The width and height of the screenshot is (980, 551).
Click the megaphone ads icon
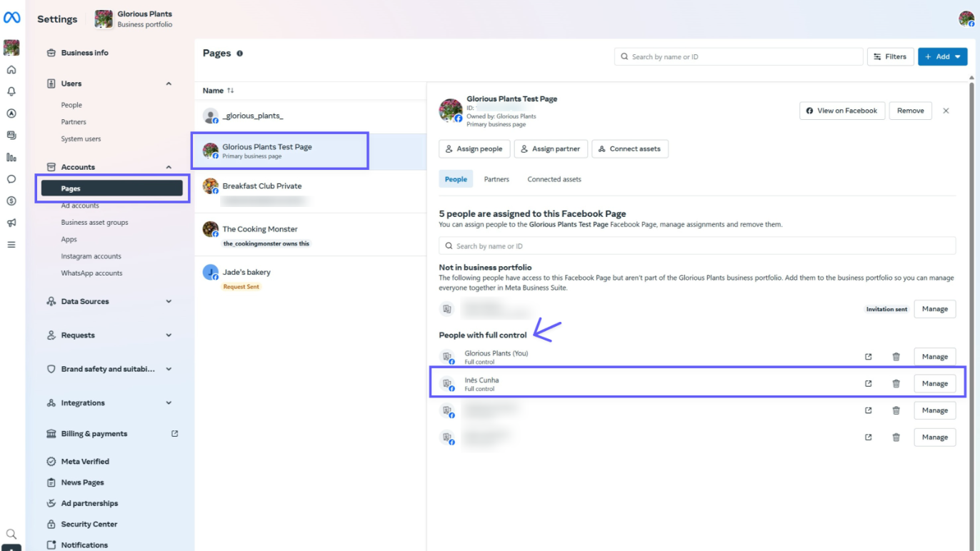(11, 223)
